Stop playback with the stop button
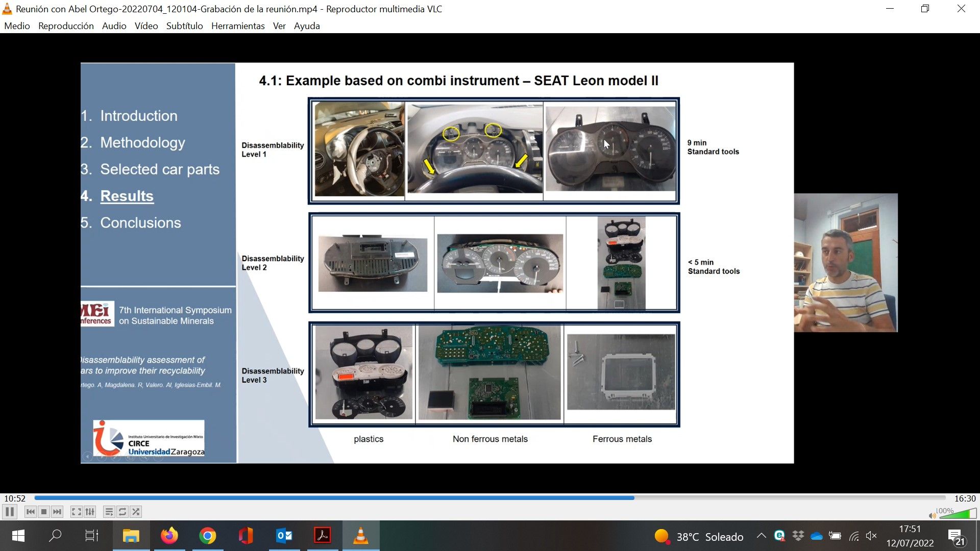Screen dimensions: 980x551 click(44, 512)
